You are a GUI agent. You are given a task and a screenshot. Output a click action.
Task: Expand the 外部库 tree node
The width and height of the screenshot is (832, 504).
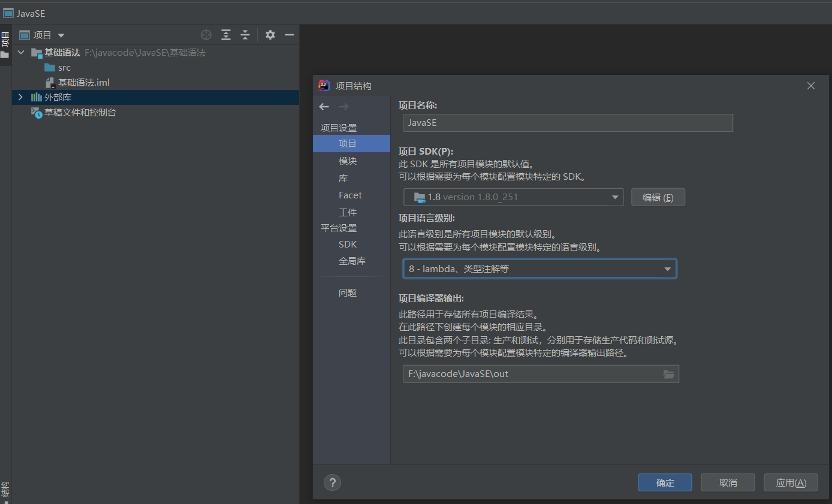coord(21,97)
